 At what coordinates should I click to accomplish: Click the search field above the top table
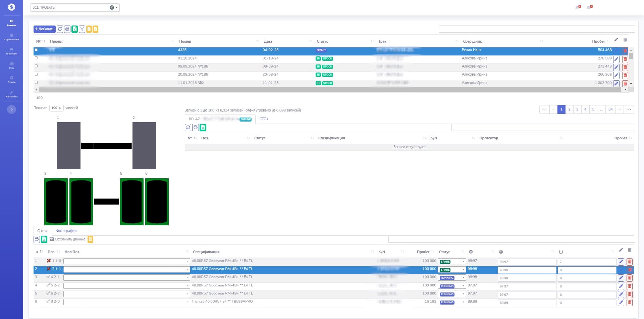click(x=537, y=29)
